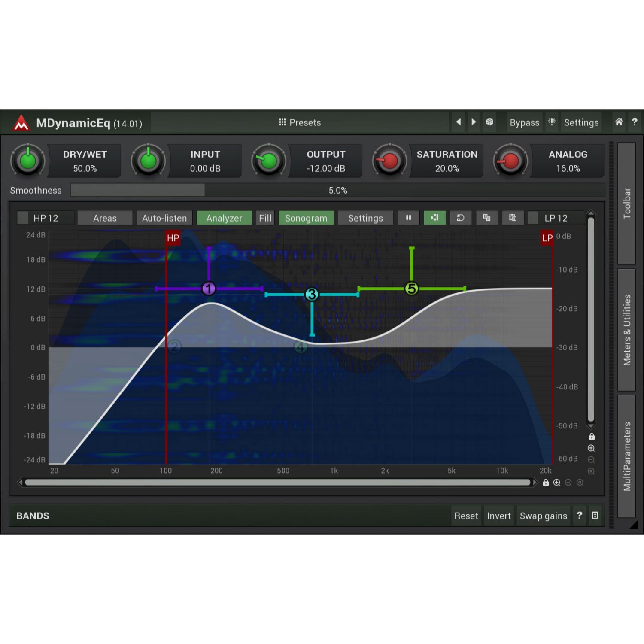This screenshot has height=644, width=644.
Task: Click the Swap gains button
Action: (544, 516)
